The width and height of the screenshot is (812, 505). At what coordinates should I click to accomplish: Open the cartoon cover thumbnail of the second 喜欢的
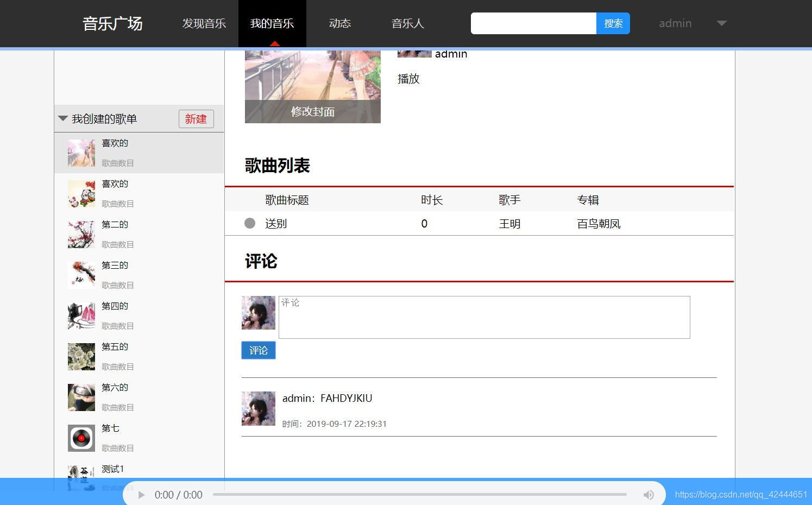pyautogui.click(x=81, y=194)
